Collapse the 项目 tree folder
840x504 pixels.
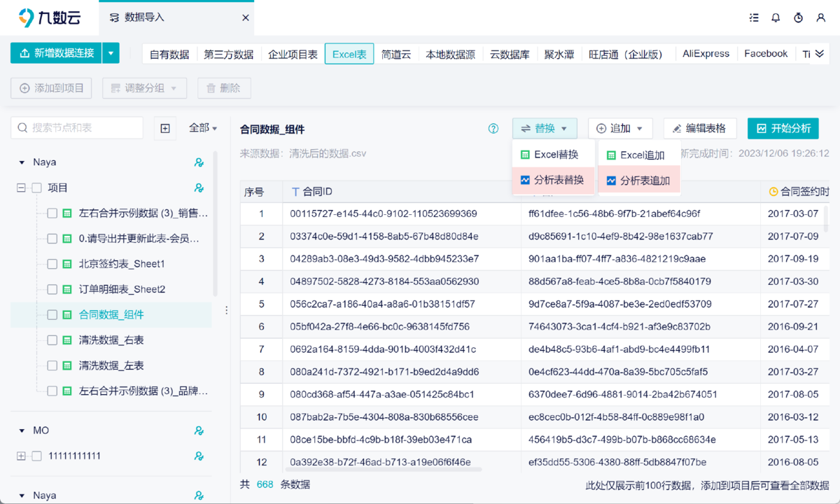[21, 188]
